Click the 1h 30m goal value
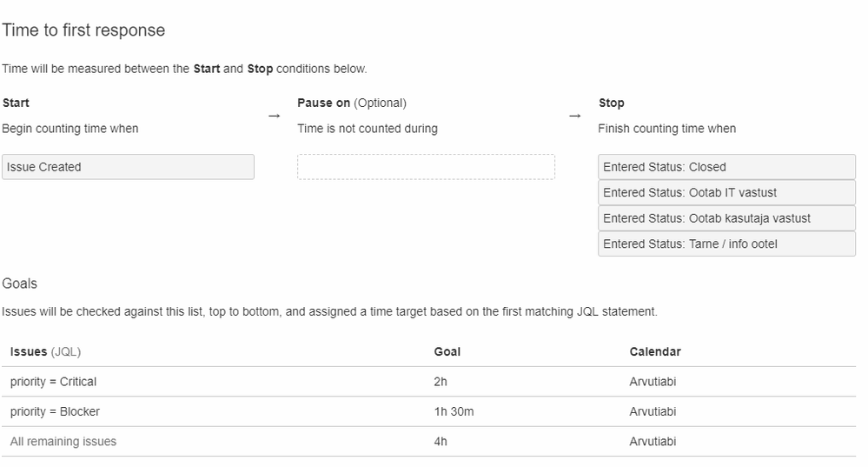This screenshot has height=467, width=868. point(454,411)
